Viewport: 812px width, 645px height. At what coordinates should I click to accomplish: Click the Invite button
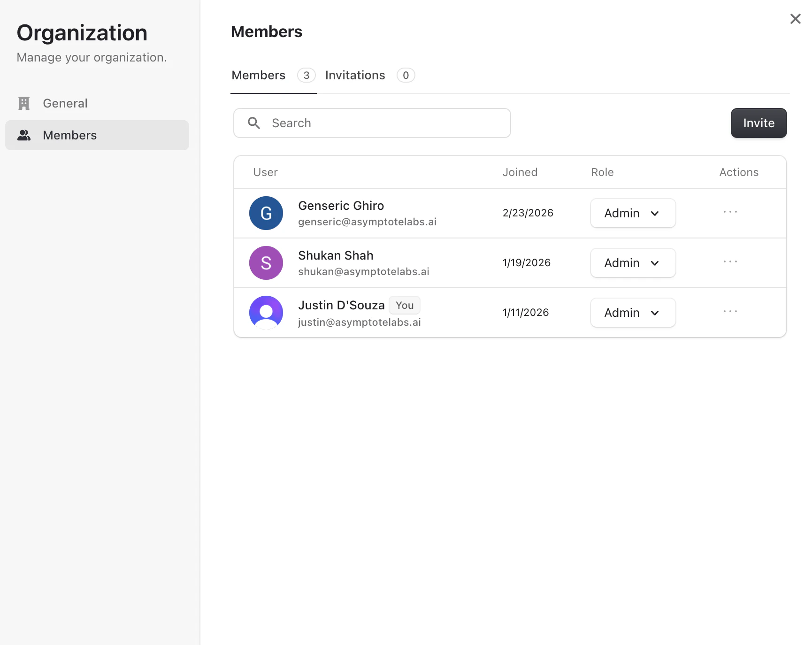point(758,123)
